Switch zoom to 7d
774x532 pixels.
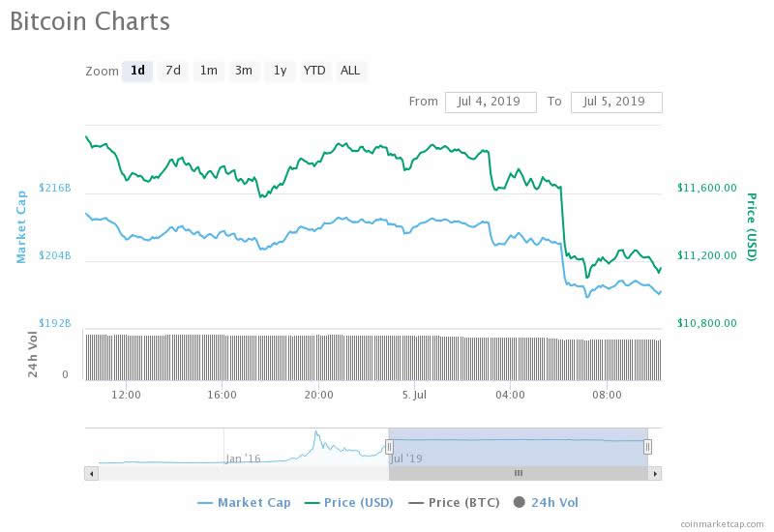(x=172, y=71)
